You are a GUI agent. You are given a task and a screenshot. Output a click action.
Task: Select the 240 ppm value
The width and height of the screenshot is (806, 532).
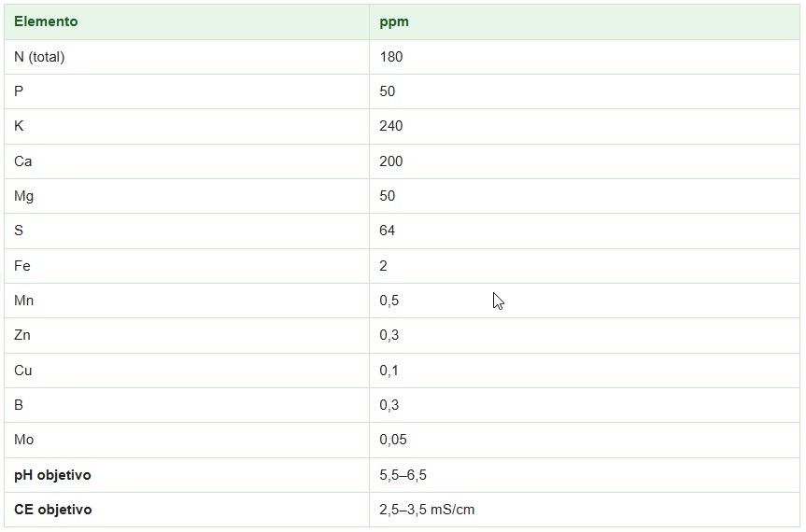tap(390, 126)
